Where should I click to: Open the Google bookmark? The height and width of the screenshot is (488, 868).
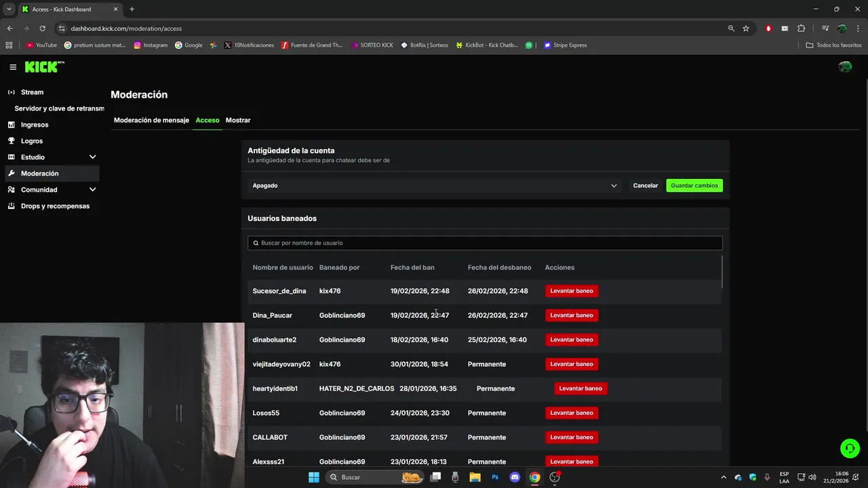pos(189,45)
